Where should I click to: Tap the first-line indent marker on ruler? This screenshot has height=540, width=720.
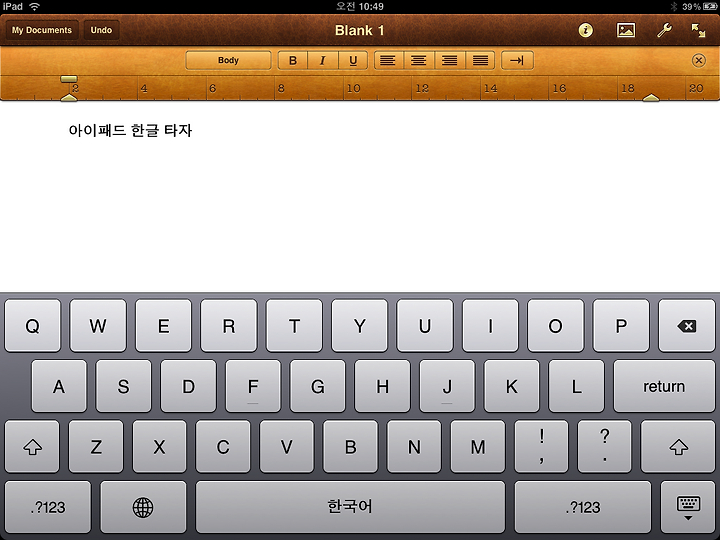pos(69,79)
